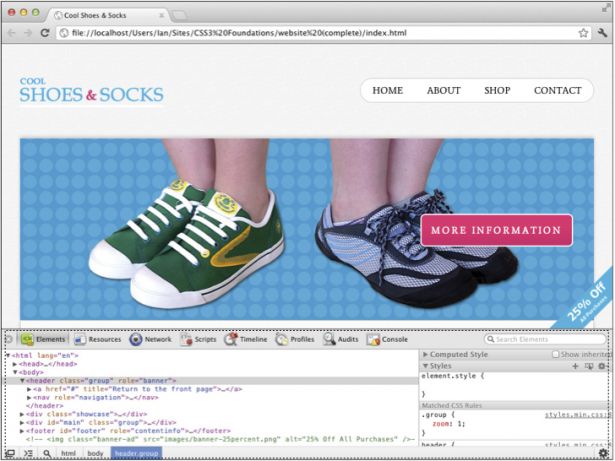Reload the page with the refresh icon

[x=45, y=33]
